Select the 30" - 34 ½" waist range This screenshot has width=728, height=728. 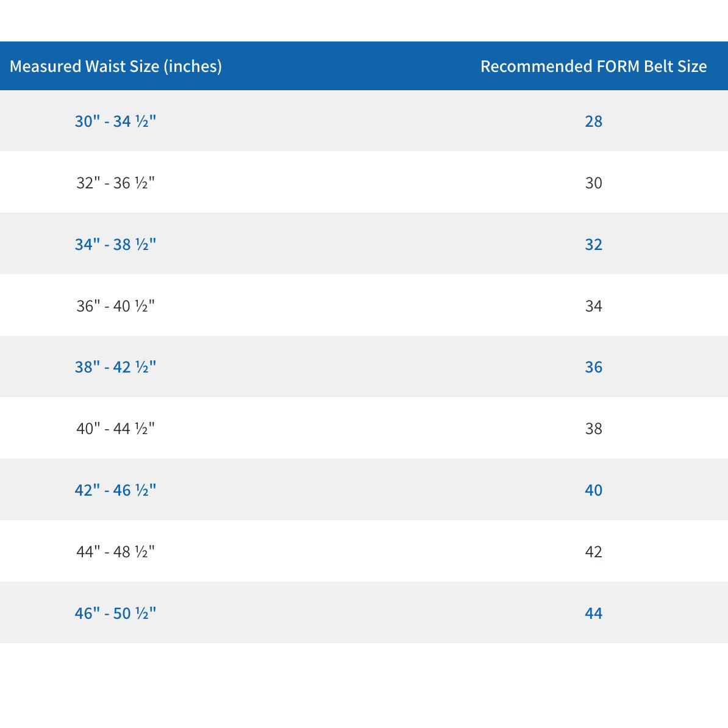tap(116, 121)
